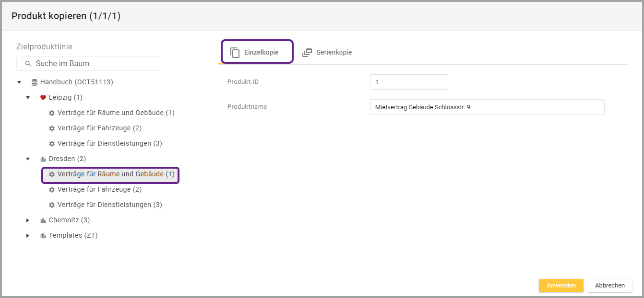Click the search magnifier icon in tree
644x298 pixels.
click(28, 64)
